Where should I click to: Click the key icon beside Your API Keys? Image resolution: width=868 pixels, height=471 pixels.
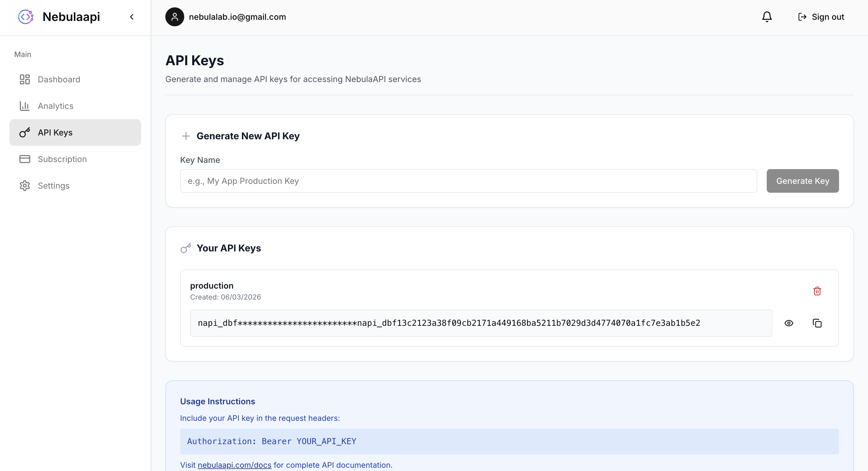186,248
